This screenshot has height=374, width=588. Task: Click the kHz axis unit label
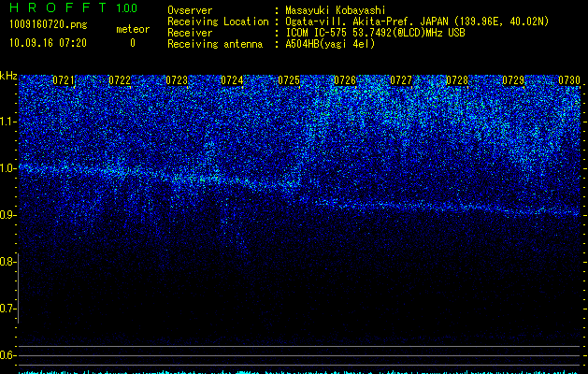point(8,76)
